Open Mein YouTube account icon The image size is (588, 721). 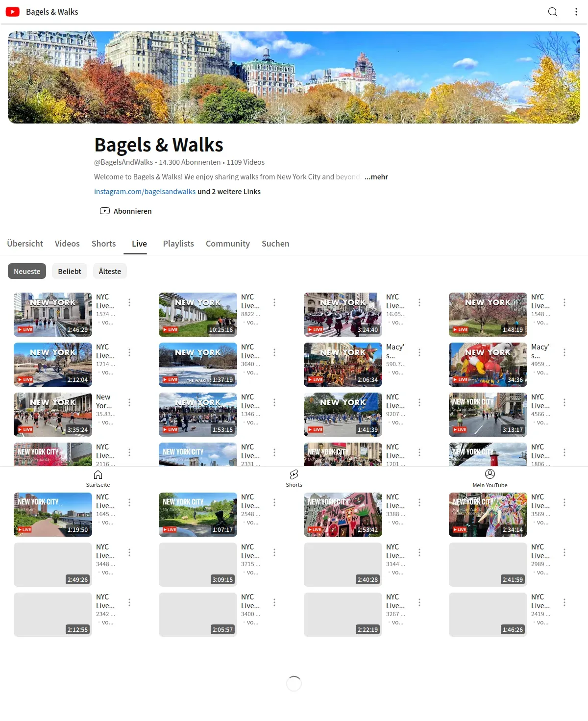click(490, 474)
